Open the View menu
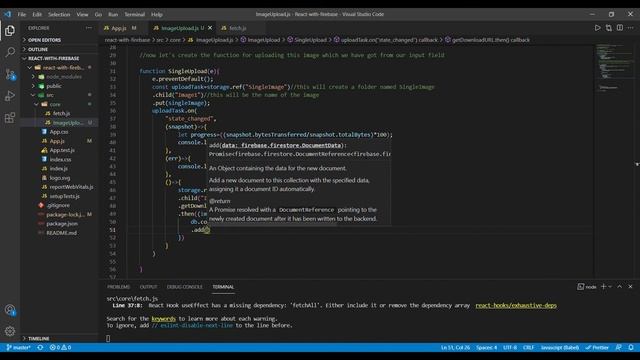Image resolution: width=640 pixels, height=360 pixels. [82, 14]
